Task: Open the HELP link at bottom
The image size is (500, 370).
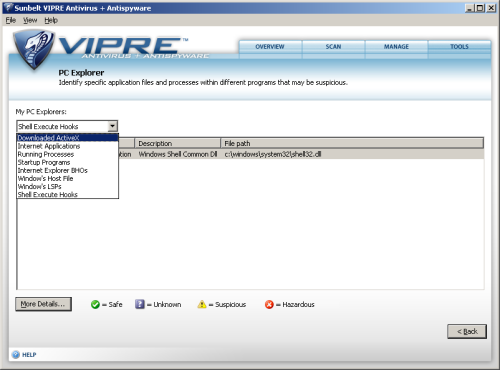Action: tap(29, 355)
